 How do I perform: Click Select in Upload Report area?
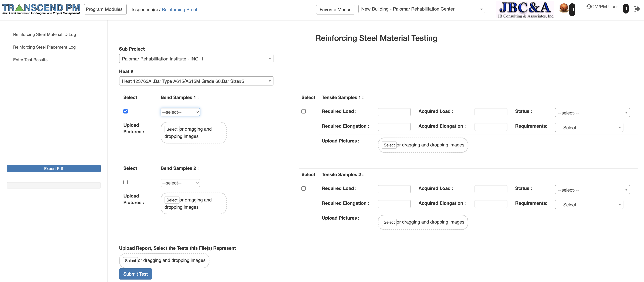click(130, 260)
